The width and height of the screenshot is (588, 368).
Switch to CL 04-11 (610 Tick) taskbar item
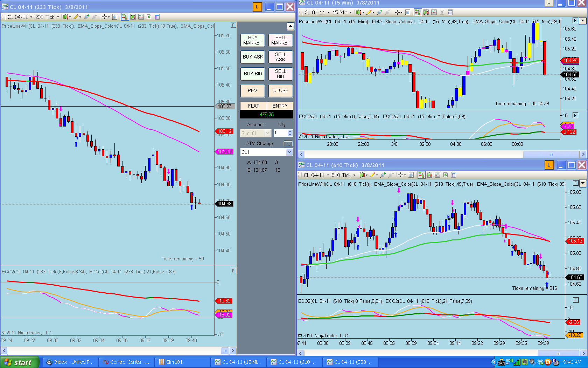pyautogui.click(x=294, y=362)
